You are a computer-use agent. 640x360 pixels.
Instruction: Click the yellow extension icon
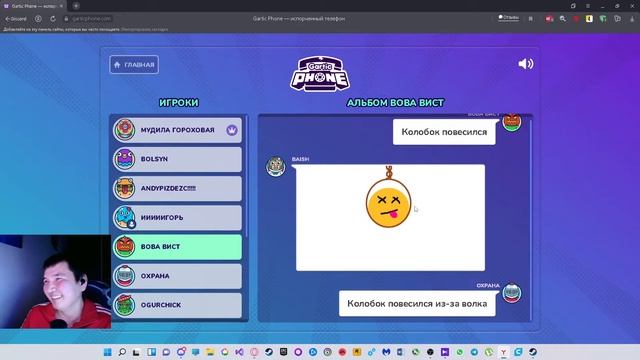point(589,19)
